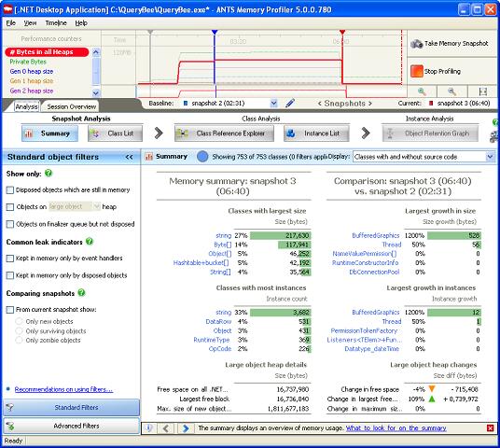This screenshot has height=448, width=500.
Task: Click the pencil icon to rename the baseline snapshot
Action: coord(290,103)
